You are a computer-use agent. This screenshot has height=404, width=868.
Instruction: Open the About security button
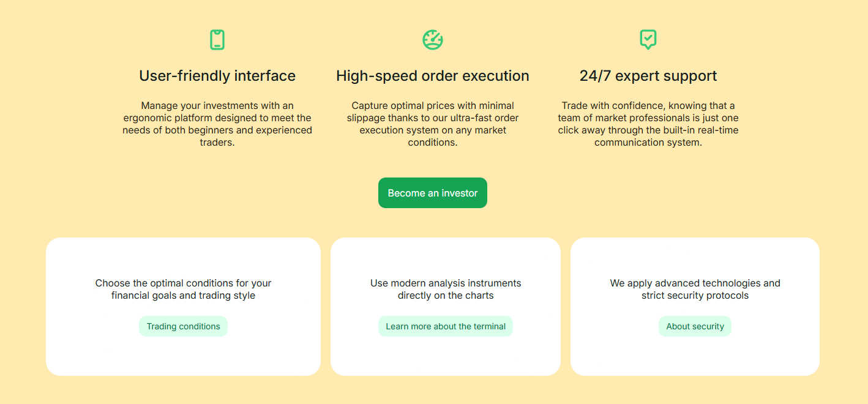point(695,326)
